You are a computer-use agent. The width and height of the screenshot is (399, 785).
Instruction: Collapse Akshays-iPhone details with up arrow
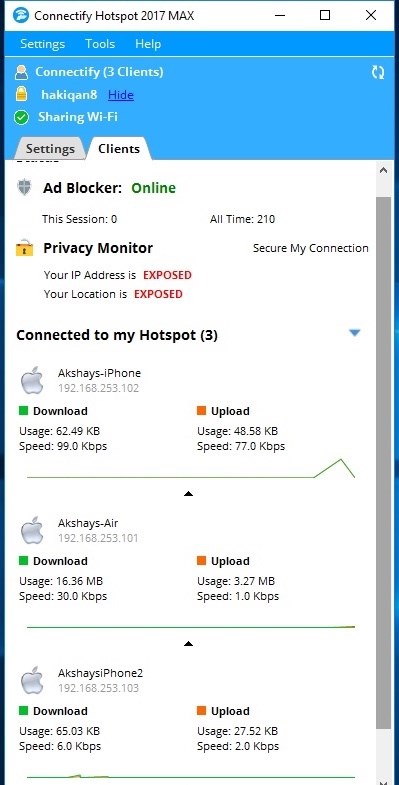click(188, 494)
